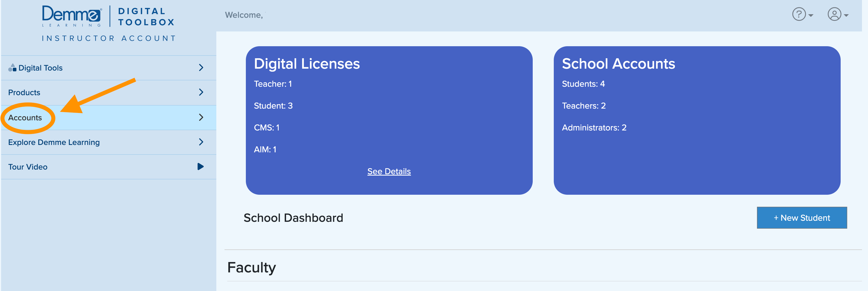Image resolution: width=868 pixels, height=291 pixels.
Task: Open the Accounts sidebar item
Action: pos(25,118)
